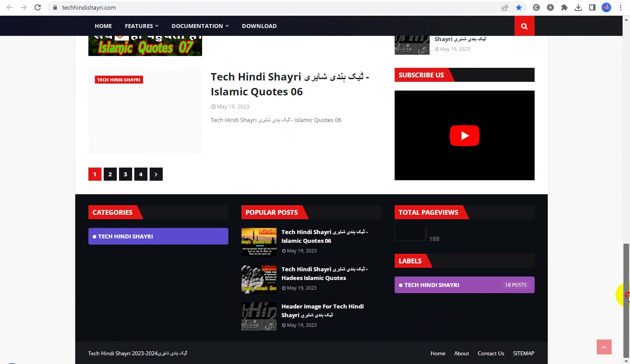This screenshot has height=364, width=630.
Task: Open the Chrome downloads icon
Action: [x=578, y=7]
